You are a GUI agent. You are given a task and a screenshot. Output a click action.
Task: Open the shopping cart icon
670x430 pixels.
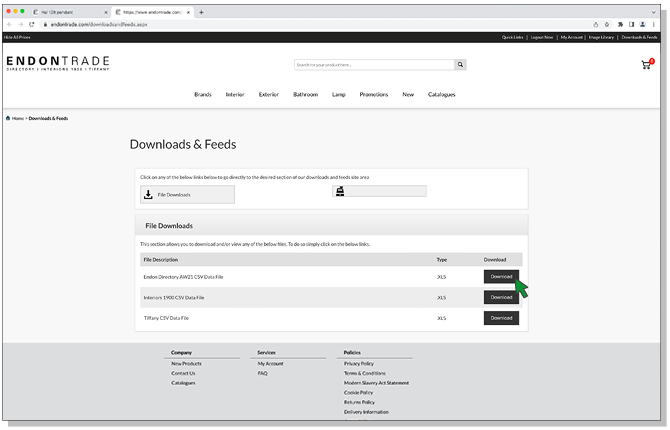coord(647,64)
